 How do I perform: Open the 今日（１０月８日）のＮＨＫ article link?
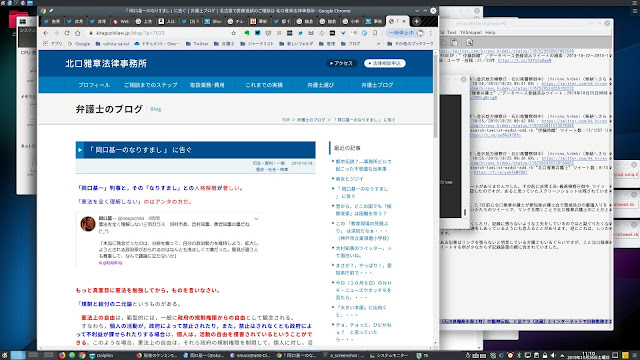coord(363,290)
